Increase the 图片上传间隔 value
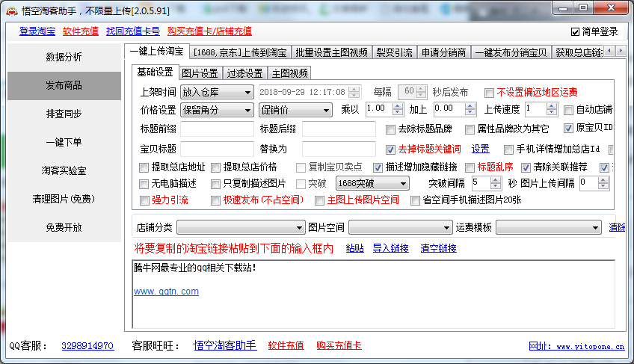 603,180
